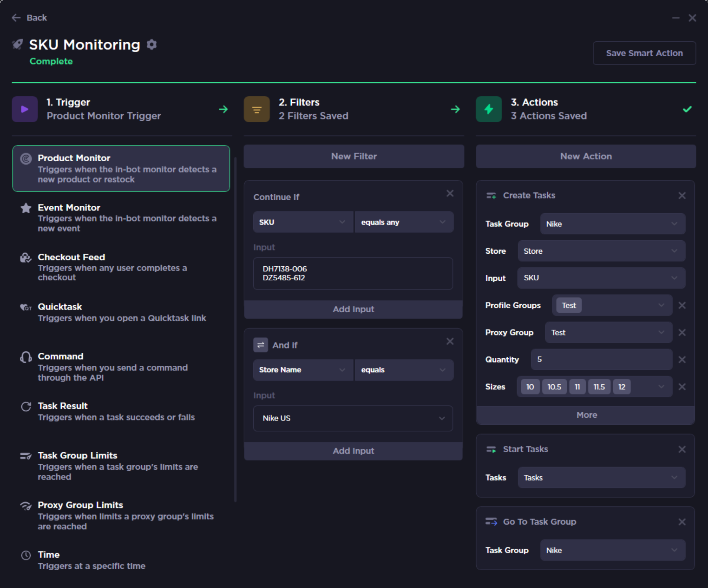This screenshot has height=588, width=708.
Task: Open the 1. Trigger step tab
Action: (x=121, y=109)
